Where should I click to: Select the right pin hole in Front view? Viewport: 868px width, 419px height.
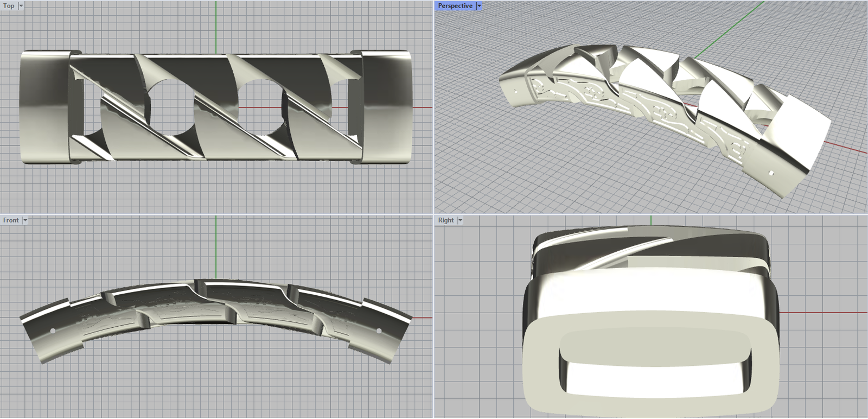[x=379, y=331]
